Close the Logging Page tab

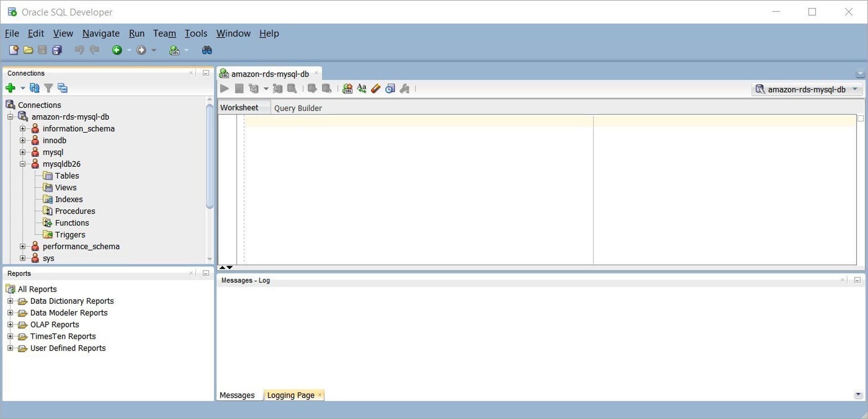coord(320,395)
